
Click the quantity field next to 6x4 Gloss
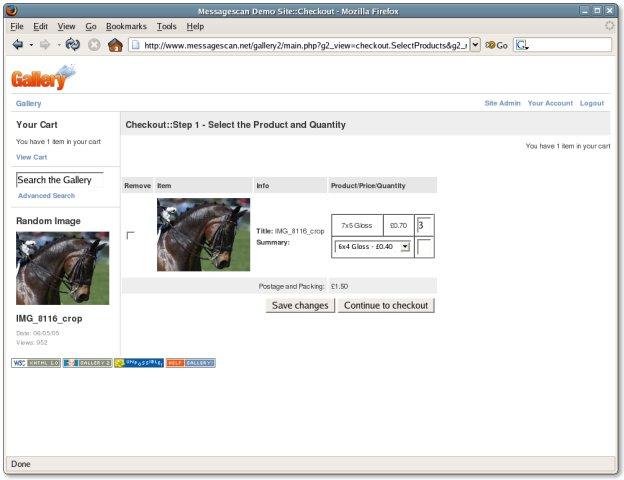(425, 247)
